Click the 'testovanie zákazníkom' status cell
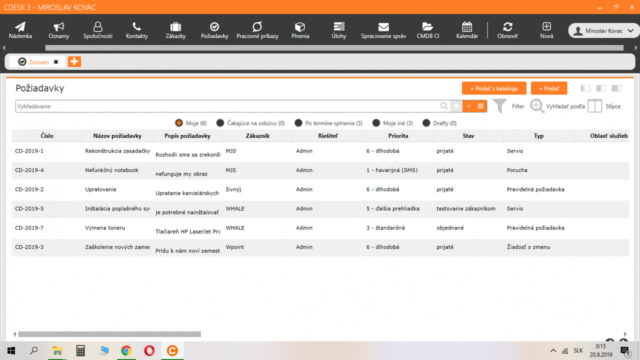This screenshot has height=360, width=640. click(466, 209)
